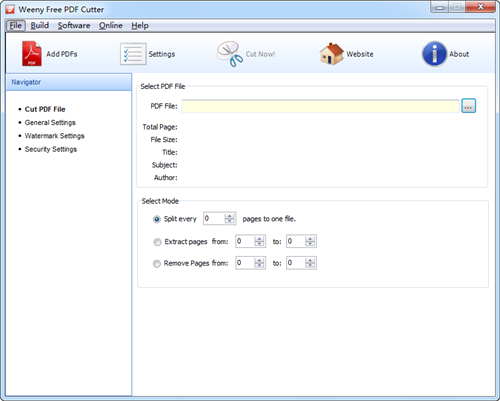Click the About toolbar label

(x=459, y=54)
